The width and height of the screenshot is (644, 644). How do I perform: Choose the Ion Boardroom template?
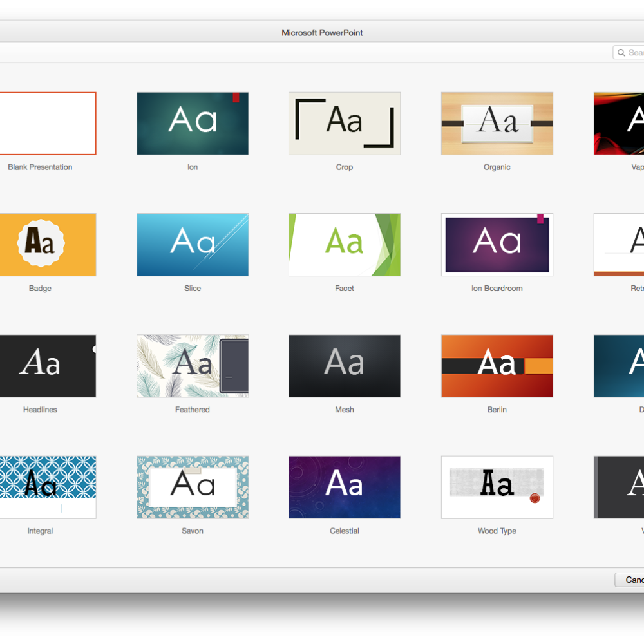click(x=497, y=244)
